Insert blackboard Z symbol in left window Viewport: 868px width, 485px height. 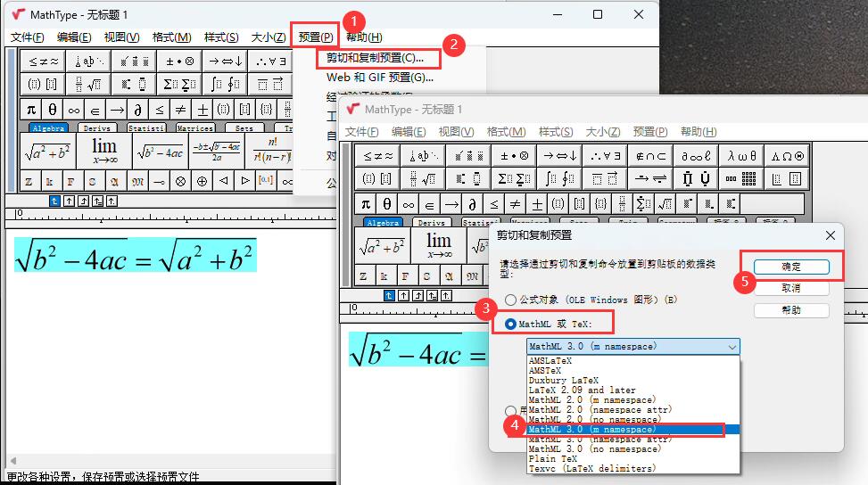coord(29,181)
